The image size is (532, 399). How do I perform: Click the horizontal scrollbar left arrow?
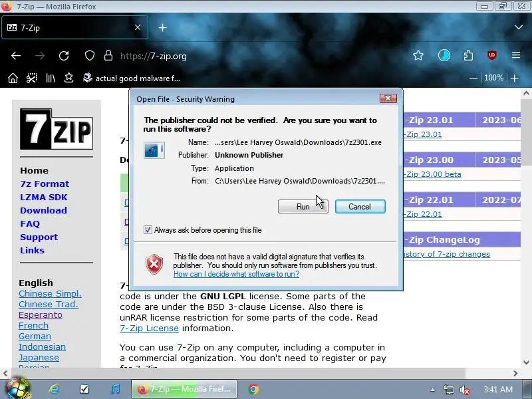click(x=5, y=373)
